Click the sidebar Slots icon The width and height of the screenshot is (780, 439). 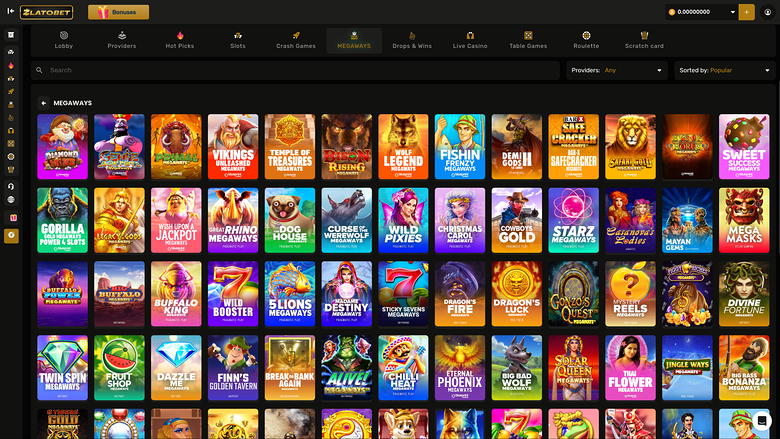coord(11,78)
